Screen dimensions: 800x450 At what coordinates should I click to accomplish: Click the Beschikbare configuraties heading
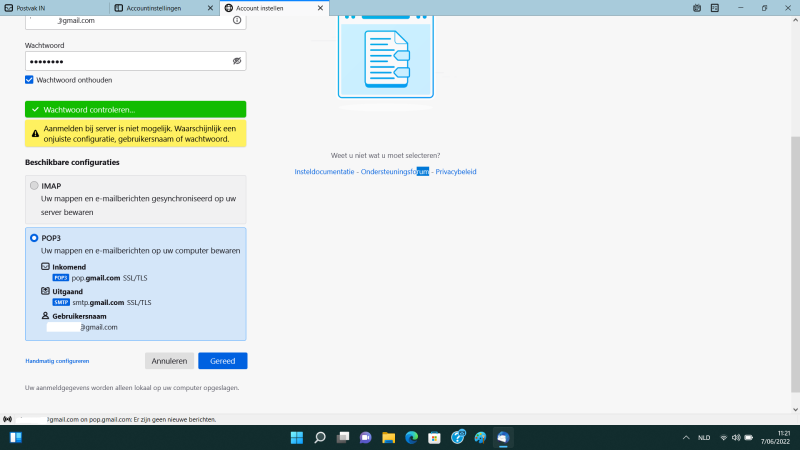point(72,162)
